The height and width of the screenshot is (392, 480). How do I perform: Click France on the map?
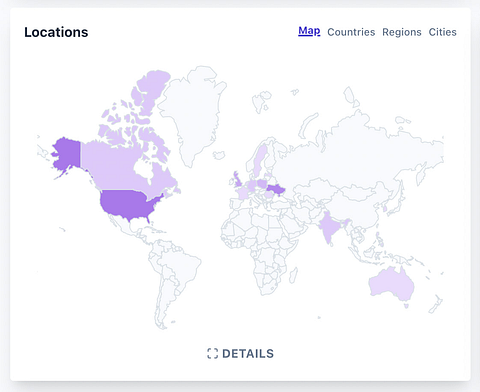[x=242, y=193]
